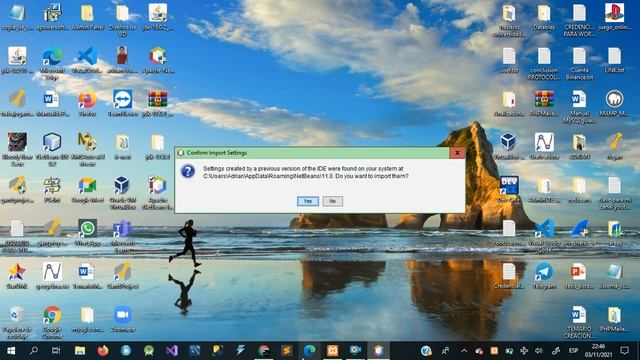Open Google Meet desktop shortcut
Viewport: 640px width, 360px height.
pyautogui.click(x=87, y=190)
